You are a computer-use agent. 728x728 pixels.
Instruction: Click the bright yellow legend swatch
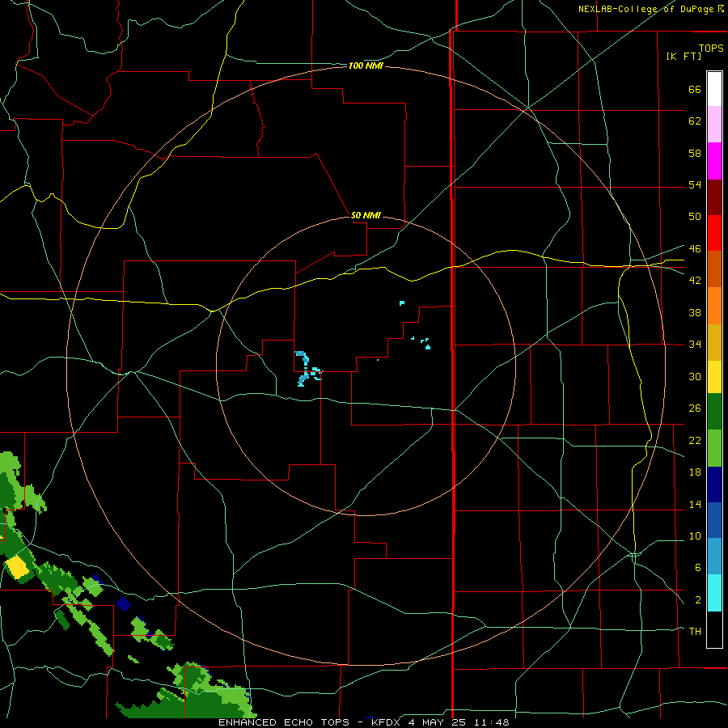point(714,376)
